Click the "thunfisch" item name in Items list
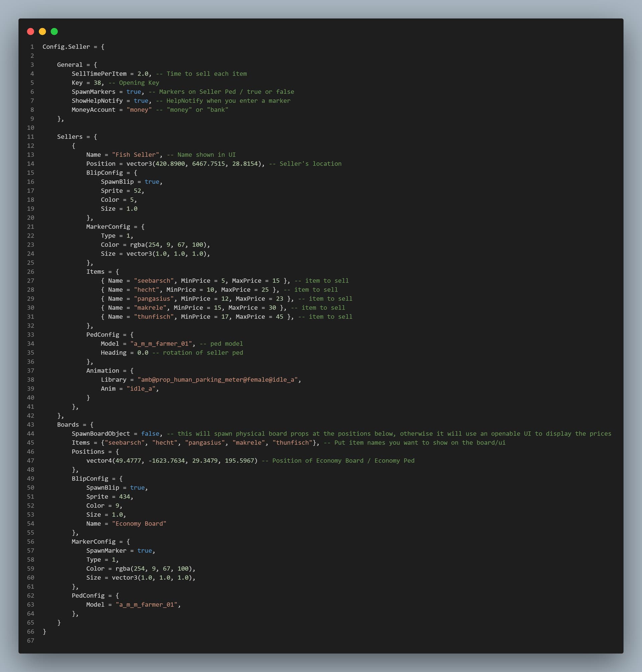642x672 pixels. tap(154, 316)
